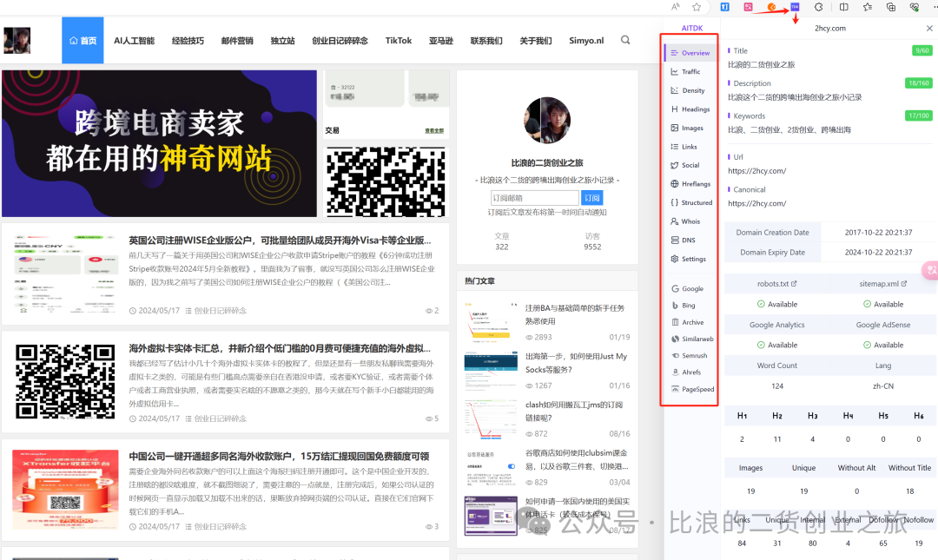This screenshot has height=560, width=938.
Task: Click the AITDK extension icon in the browser toolbar
Action: point(795,7)
